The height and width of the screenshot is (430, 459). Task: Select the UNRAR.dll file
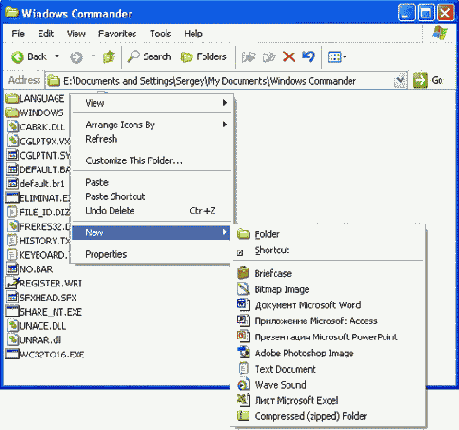[x=34, y=340]
